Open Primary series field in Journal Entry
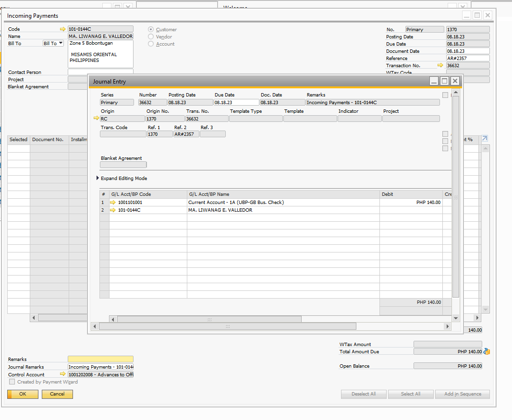 click(117, 102)
